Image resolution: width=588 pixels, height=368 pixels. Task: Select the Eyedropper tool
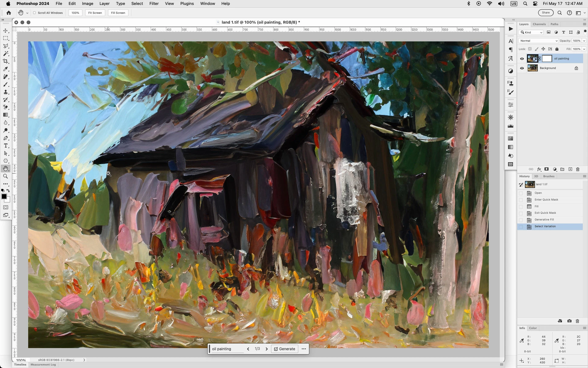6,69
